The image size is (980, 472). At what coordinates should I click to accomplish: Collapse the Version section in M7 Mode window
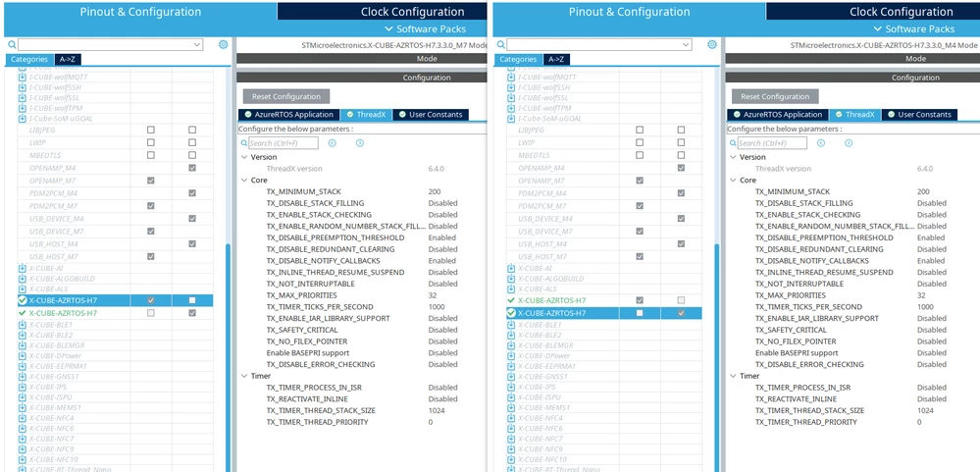243,158
